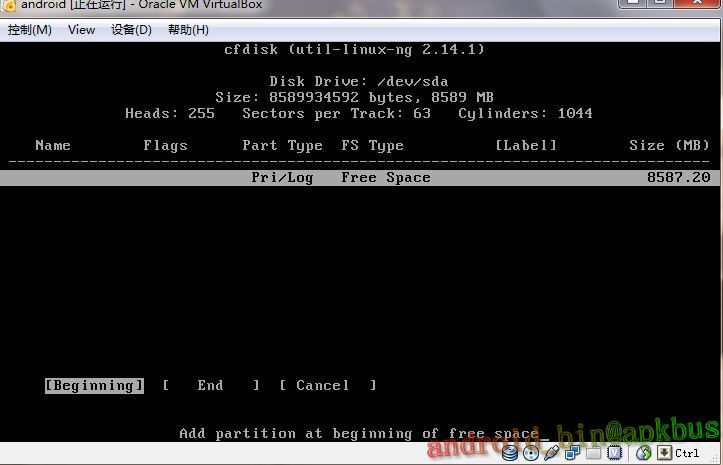Click the USB devices status icon
This screenshot has height=465, width=723.
tap(552, 453)
